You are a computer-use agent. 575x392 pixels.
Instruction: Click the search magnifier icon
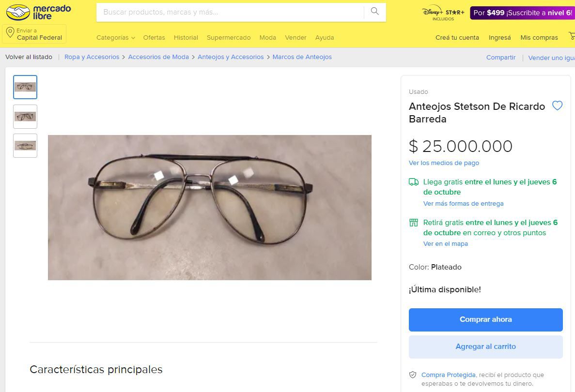coord(374,11)
